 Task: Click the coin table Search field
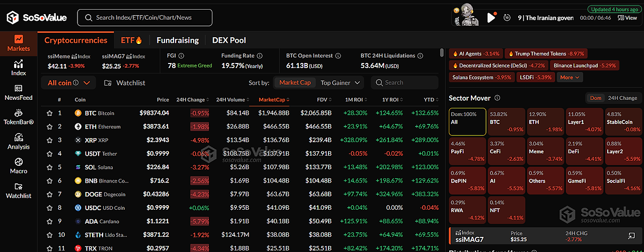point(405,83)
